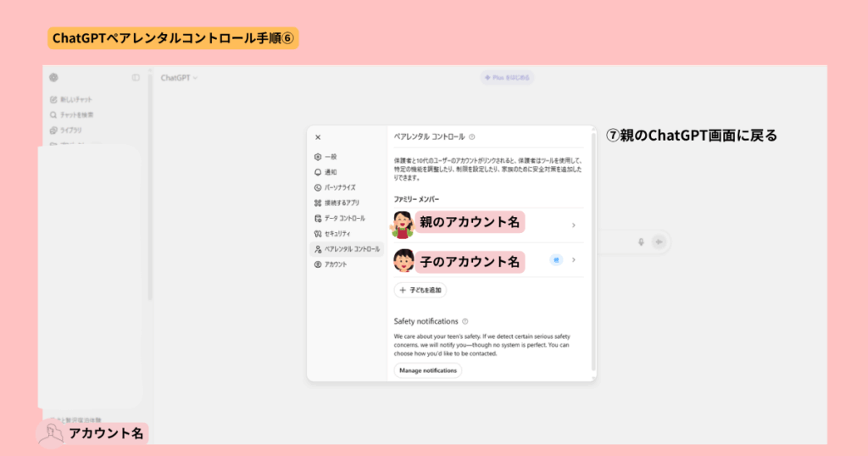This screenshot has height=456, width=868.
Task: Click the voice mode icon in chat input
Action: (659, 242)
